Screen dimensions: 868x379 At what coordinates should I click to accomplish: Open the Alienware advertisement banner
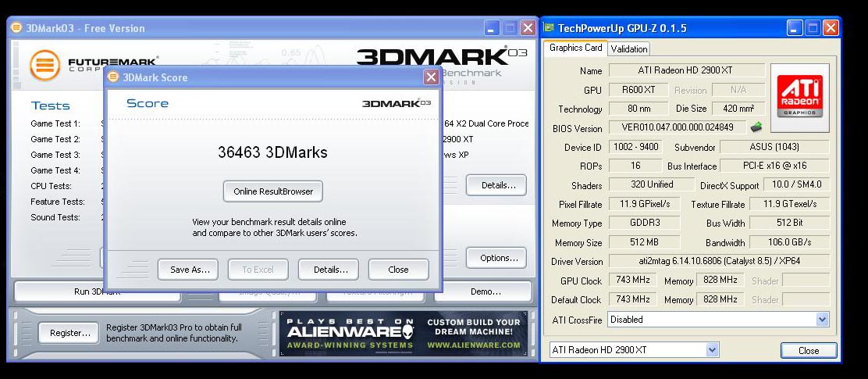404,334
